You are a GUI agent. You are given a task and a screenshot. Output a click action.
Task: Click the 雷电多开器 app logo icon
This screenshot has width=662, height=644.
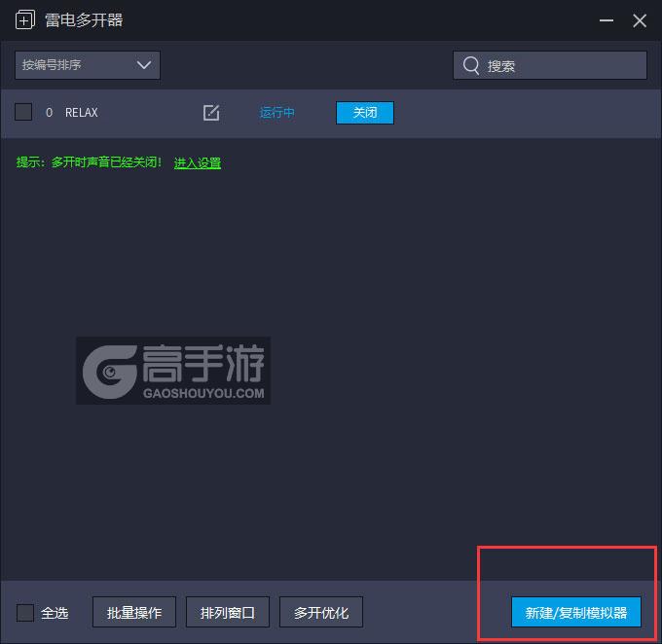tap(25, 19)
